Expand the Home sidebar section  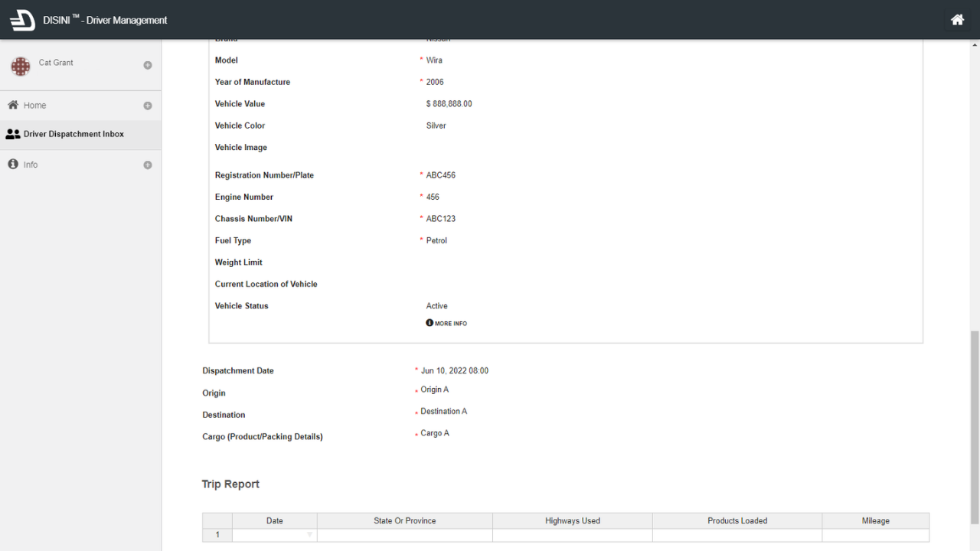[148, 106]
